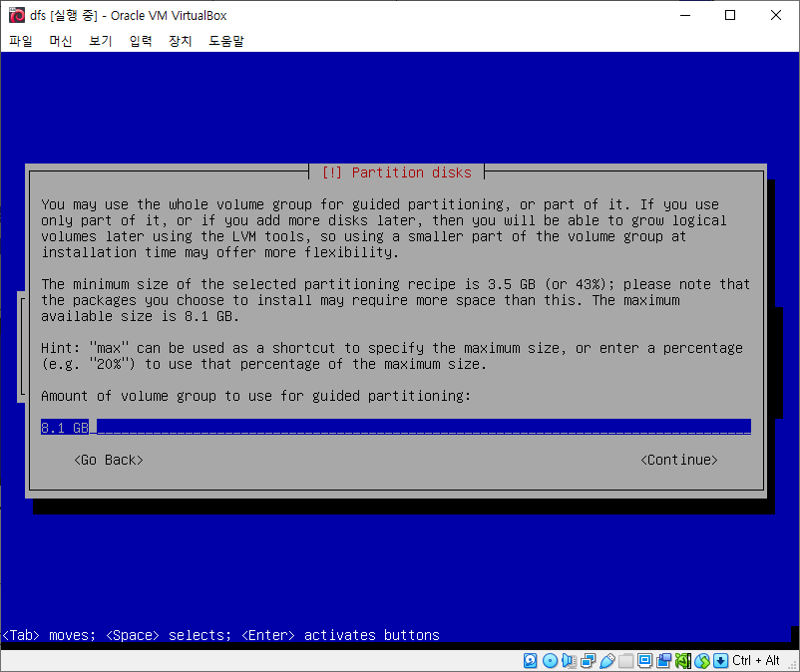The height and width of the screenshot is (672, 800).
Task: Click the mouse integration status icon
Action: [x=702, y=661]
